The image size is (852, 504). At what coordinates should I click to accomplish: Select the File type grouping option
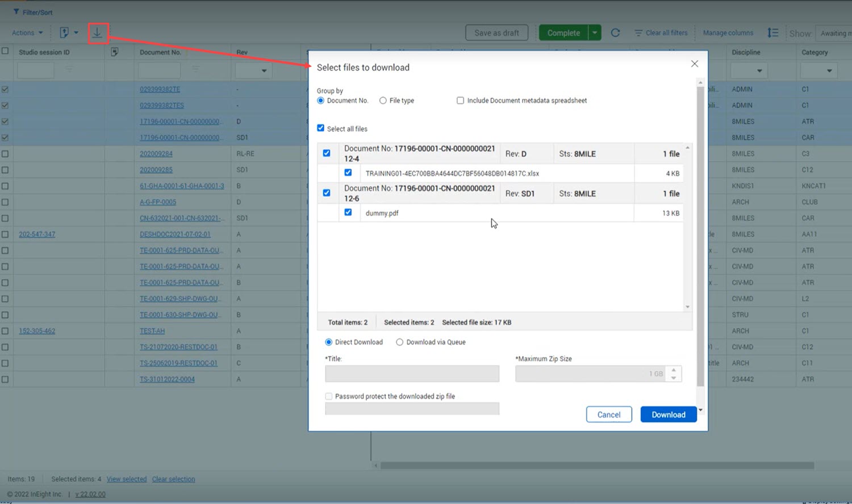[x=383, y=100]
